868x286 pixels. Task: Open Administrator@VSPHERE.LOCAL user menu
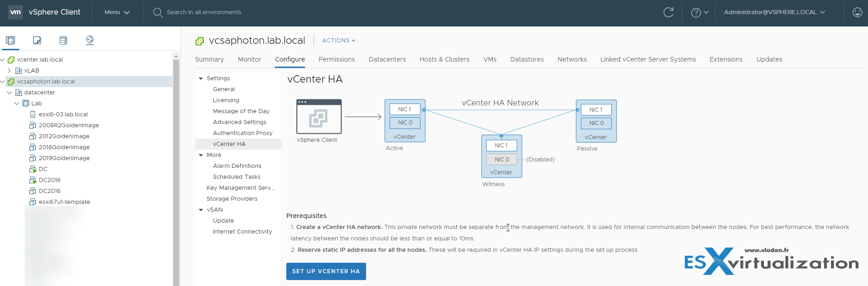click(x=774, y=12)
